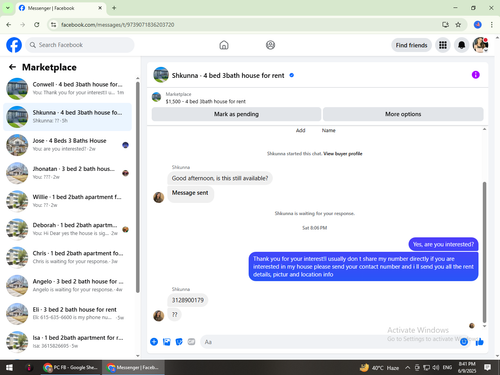
Task: Click the Find friends button
Action: point(411,45)
